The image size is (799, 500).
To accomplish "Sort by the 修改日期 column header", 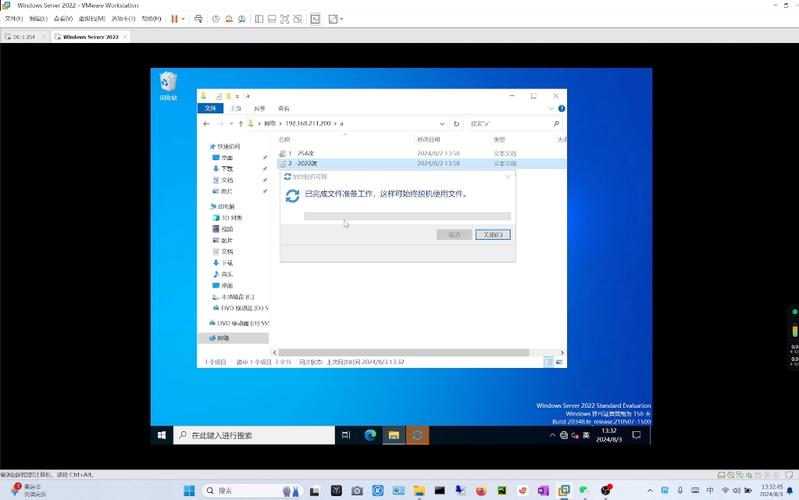I will [429, 139].
